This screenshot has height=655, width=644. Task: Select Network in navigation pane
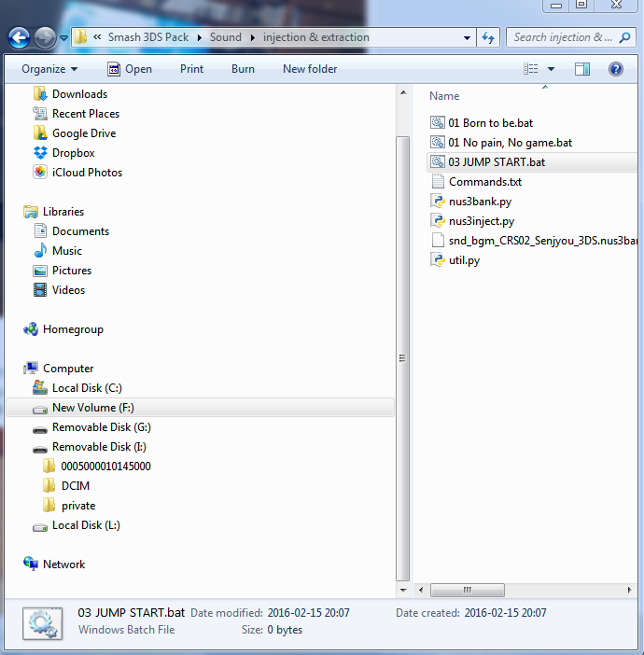point(54,564)
